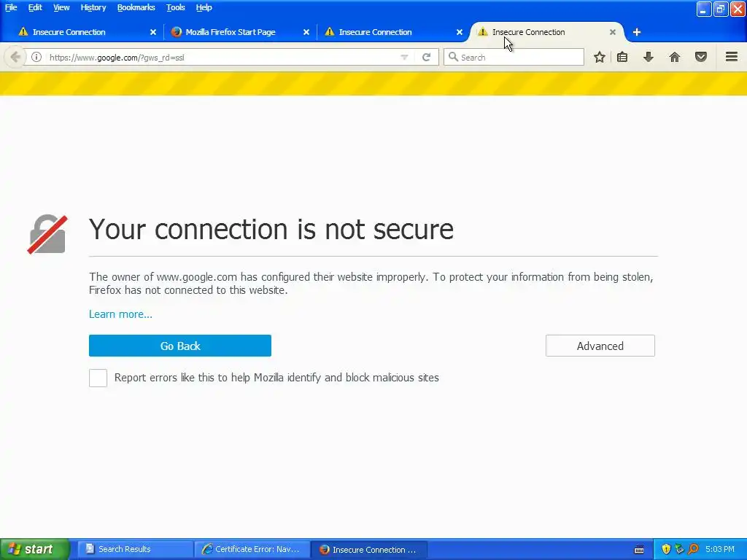Close the third tab Insecure Connection
Screen dimensions: 747x560
[460, 32]
